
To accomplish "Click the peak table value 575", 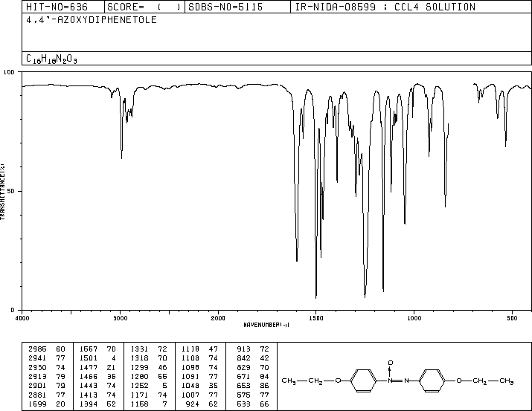I will pyautogui.click(x=243, y=395).
